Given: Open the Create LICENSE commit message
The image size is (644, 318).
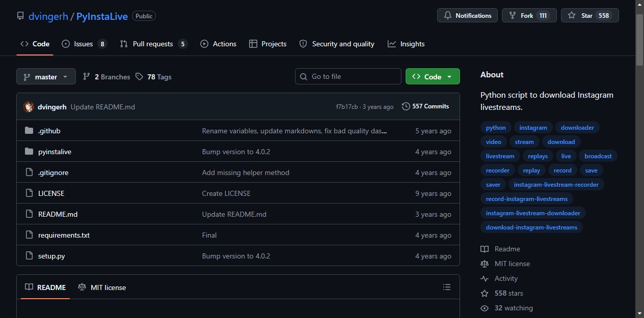Looking at the screenshot, I should tap(226, 193).
